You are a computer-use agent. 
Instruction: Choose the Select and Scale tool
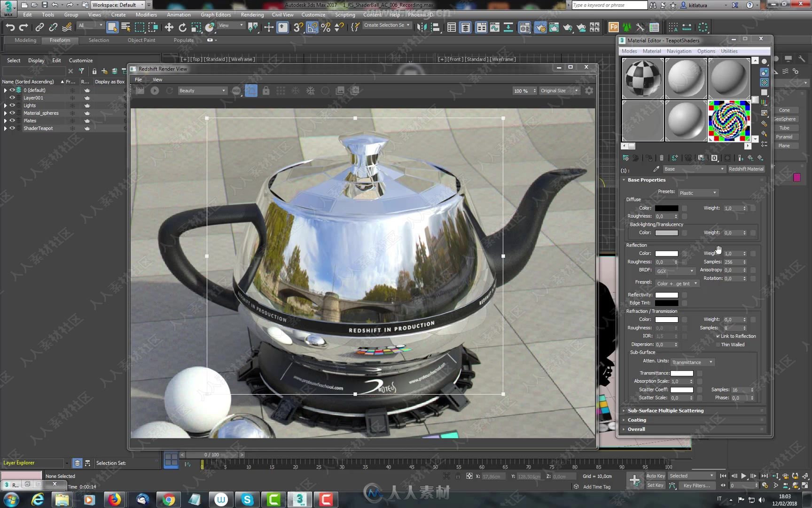coord(196,27)
